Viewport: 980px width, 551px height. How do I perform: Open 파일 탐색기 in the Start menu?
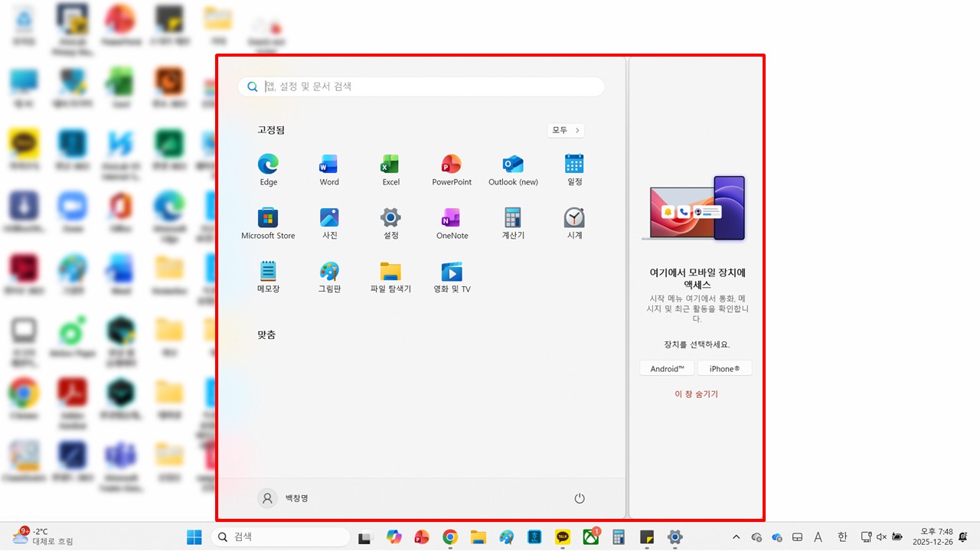tap(390, 277)
